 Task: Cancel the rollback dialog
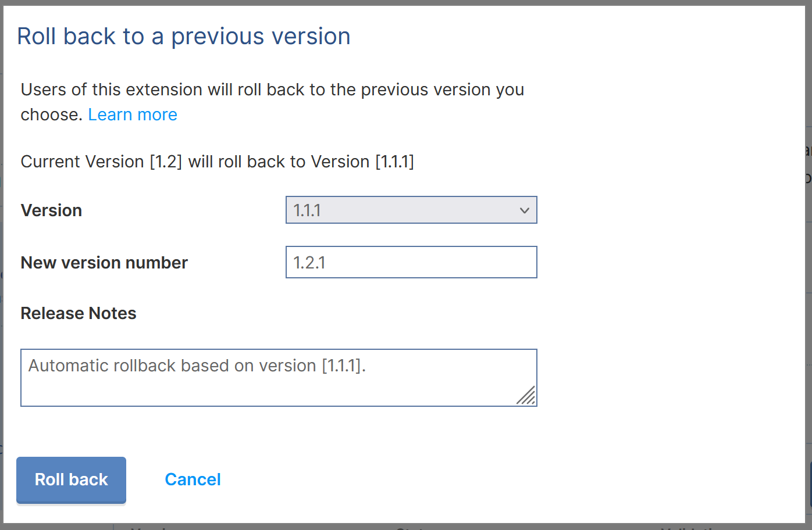tap(193, 479)
